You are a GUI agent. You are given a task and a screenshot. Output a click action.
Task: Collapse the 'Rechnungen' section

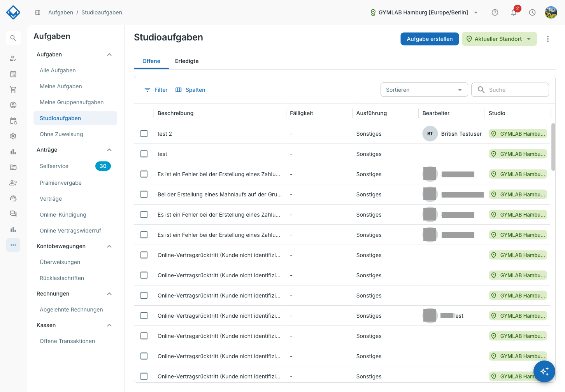[109, 294]
